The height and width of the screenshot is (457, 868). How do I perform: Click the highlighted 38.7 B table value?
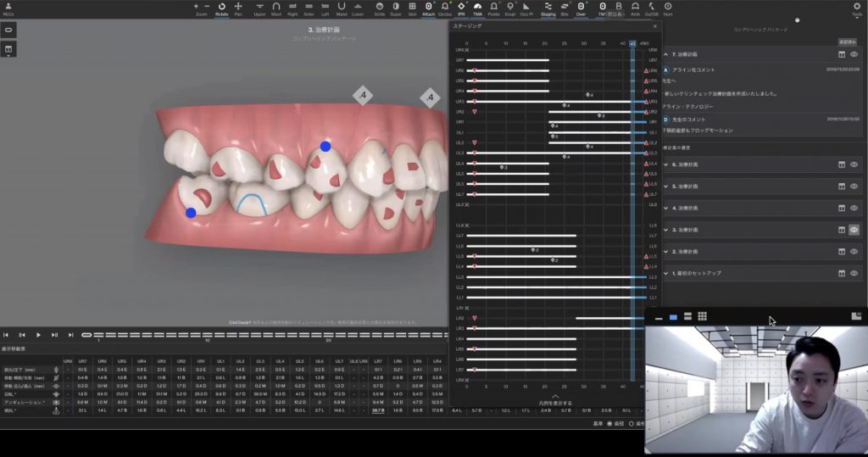[x=378, y=410]
